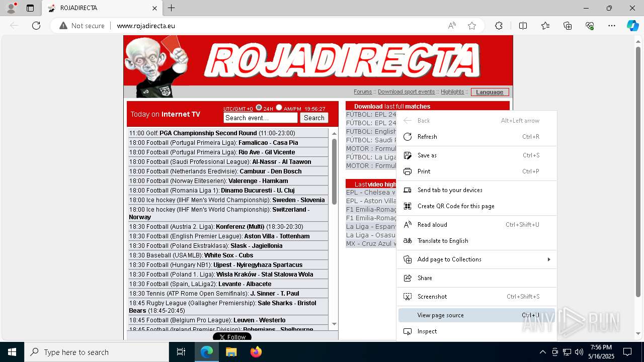
Task: Click the Search event input field
Action: pos(261,118)
